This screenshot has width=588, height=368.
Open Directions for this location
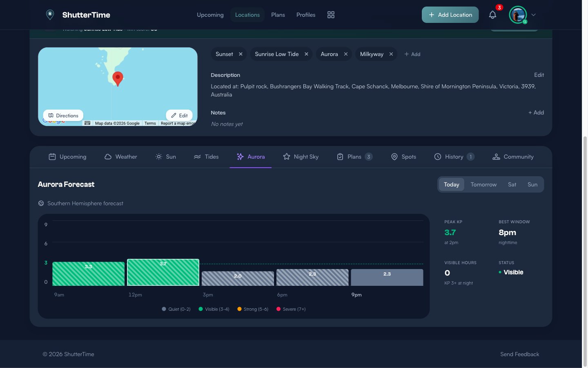[x=63, y=116]
